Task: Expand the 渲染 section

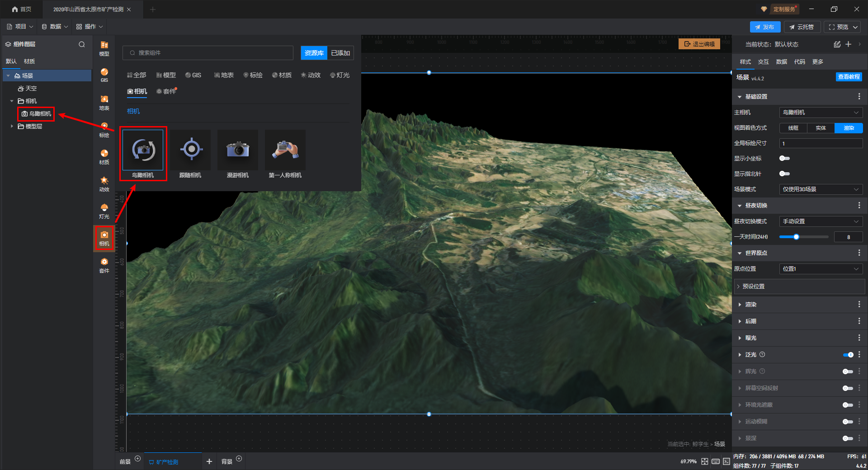Action: [x=751, y=305]
